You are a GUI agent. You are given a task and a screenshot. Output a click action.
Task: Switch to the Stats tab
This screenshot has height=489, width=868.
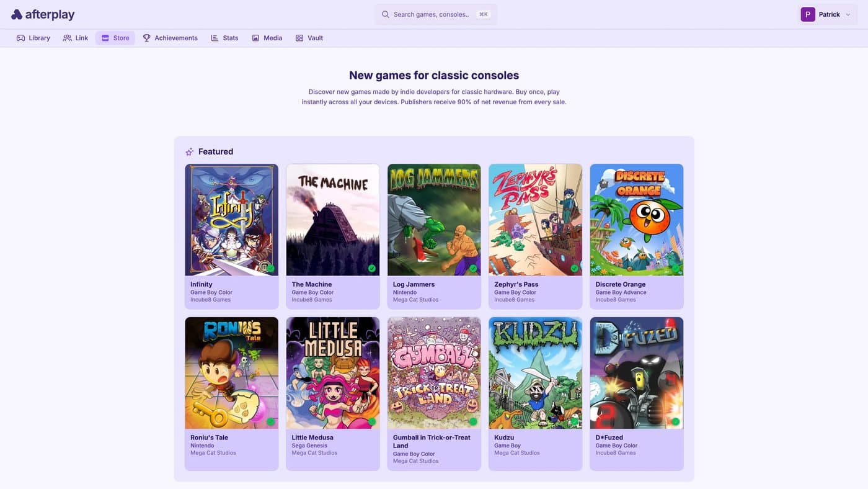point(224,38)
